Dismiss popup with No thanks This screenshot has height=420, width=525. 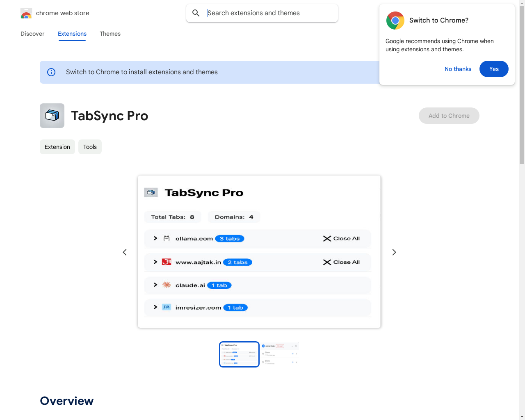[458, 69]
